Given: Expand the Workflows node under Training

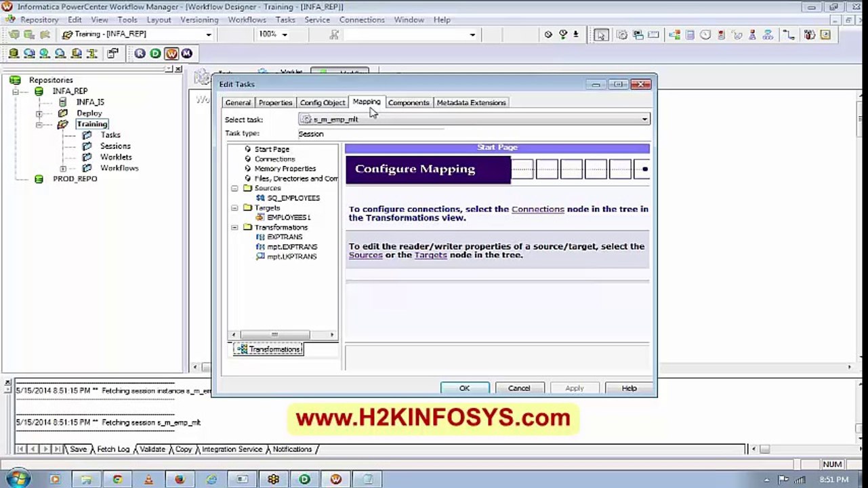Looking at the screenshot, I should click(63, 168).
